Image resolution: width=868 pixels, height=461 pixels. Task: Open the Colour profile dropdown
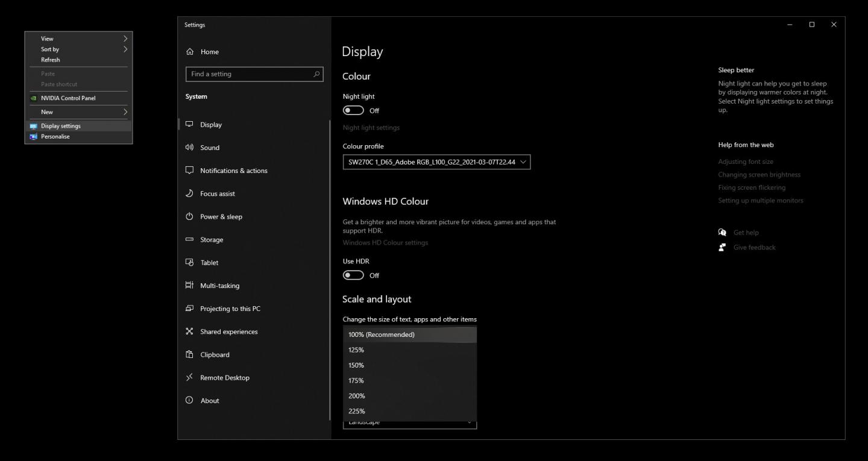[436, 162]
